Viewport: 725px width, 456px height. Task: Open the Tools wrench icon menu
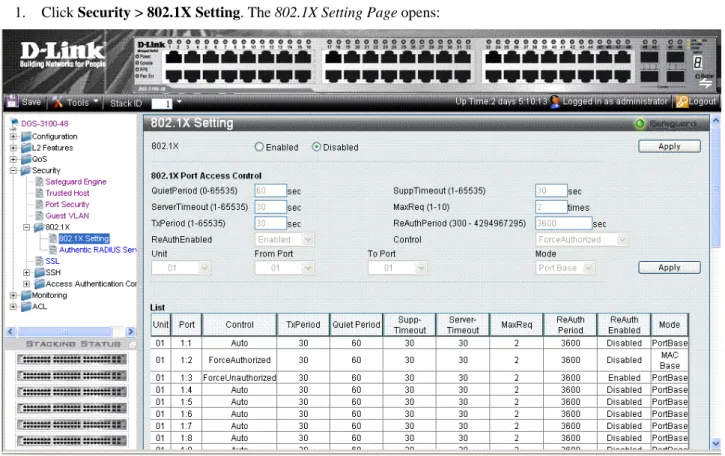[x=58, y=102]
